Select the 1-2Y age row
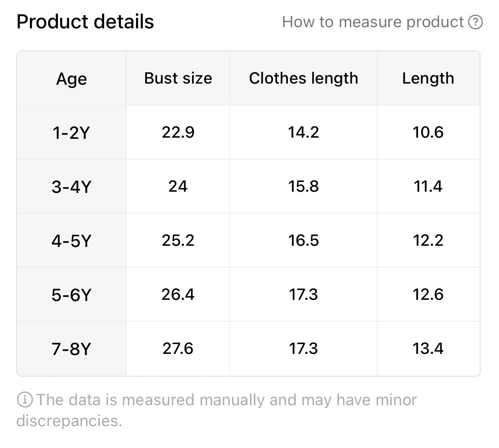 coord(248,132)
